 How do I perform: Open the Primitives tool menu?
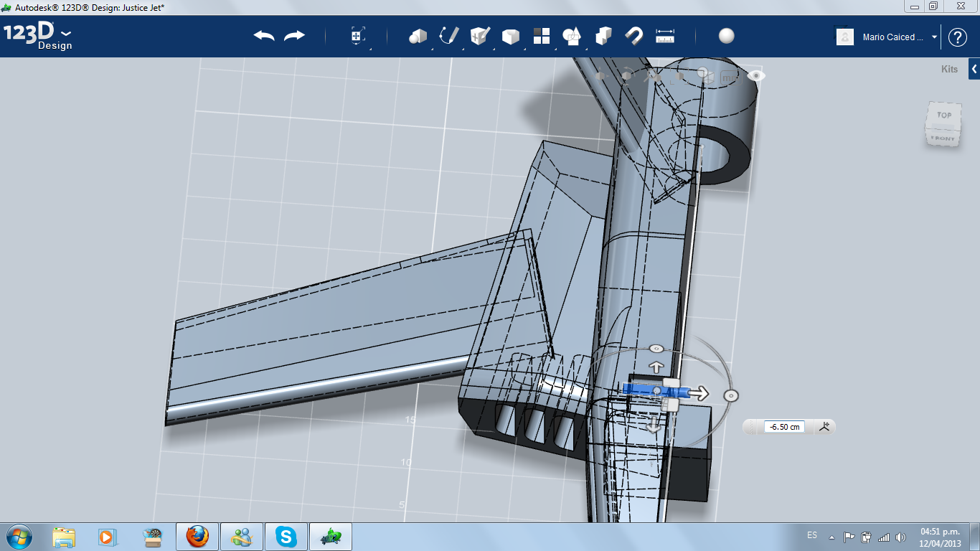tap(418, 36)
